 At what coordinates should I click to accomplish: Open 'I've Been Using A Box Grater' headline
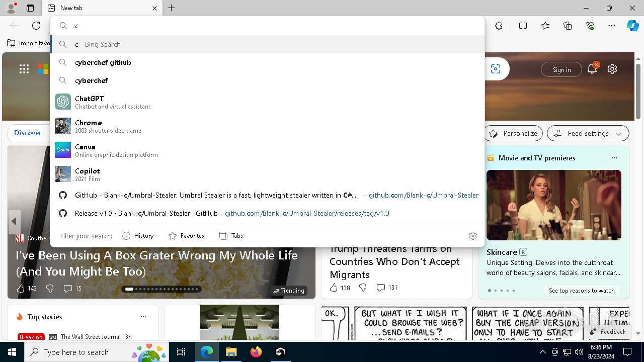click(156, 263)
